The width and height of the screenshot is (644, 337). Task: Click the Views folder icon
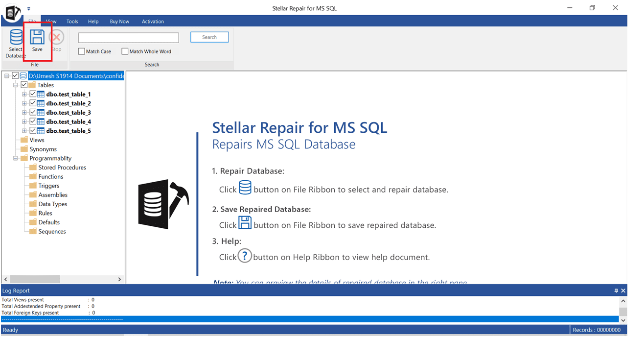point(24,140)
